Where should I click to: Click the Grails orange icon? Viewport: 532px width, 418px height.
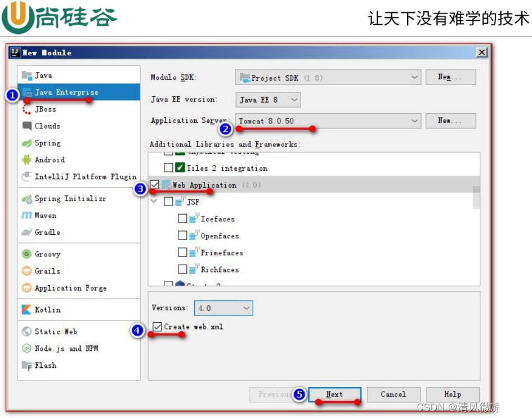[x=27, y=271]
